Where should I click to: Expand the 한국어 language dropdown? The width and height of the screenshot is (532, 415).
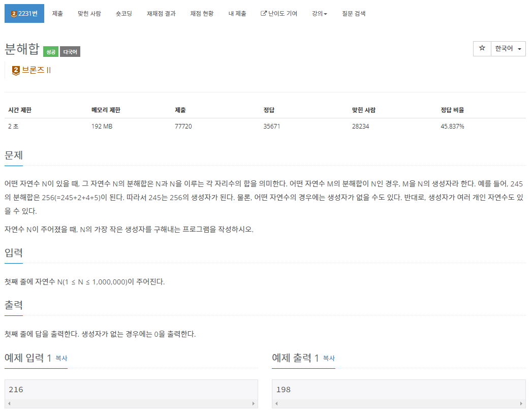click(508, 48)
